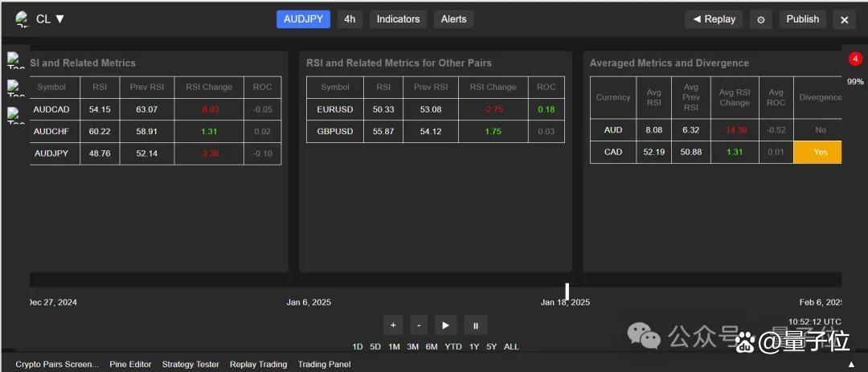Click the zoom in plus button
The width and height of the screenshot is (868, 372).
393,325
